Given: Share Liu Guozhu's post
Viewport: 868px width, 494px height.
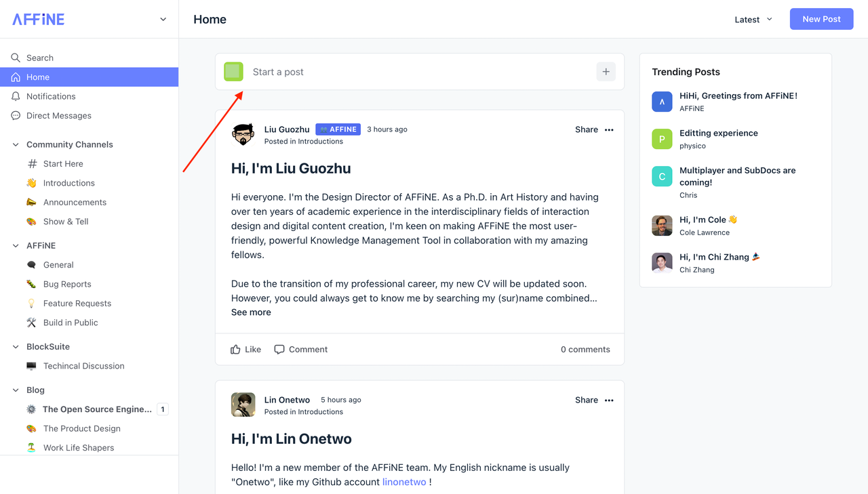Looking at the screenshot, I should pyautogui.click(x=587, y=129).
